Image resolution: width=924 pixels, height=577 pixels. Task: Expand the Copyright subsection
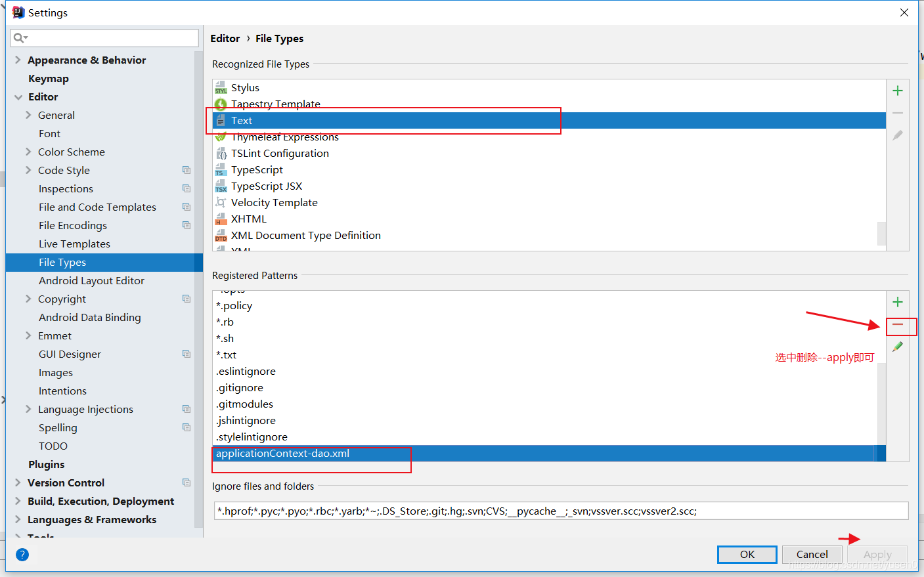point(28,299)
